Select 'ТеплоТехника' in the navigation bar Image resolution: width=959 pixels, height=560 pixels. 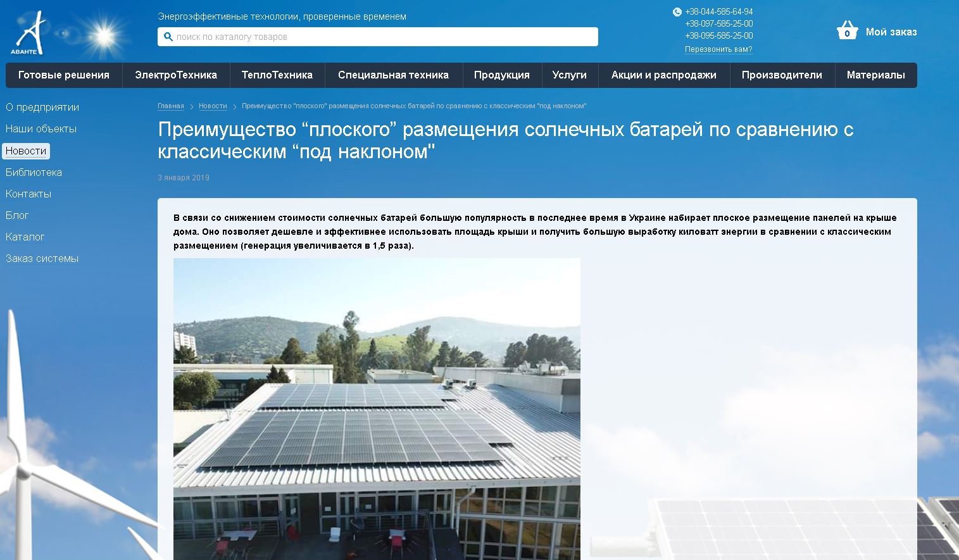[277, 75]
